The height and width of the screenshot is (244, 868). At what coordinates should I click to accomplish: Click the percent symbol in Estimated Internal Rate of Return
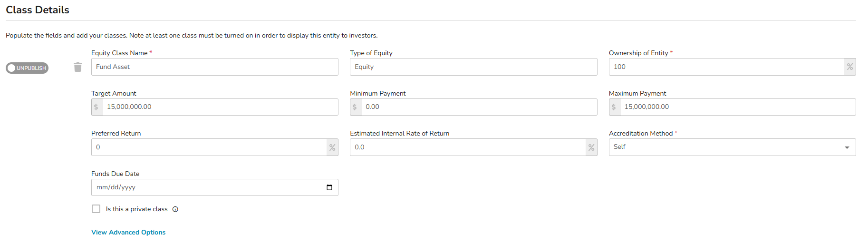pyautogui.click(x=591, y=147)
